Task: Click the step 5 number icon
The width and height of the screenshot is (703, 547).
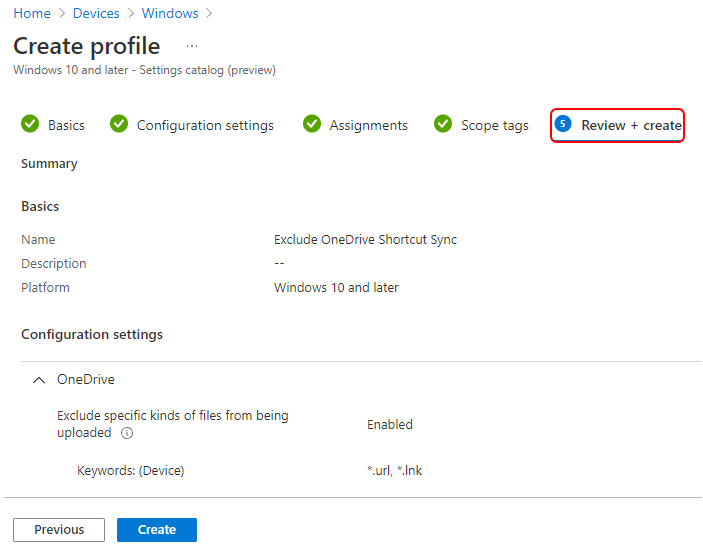Action: [563, 124]
